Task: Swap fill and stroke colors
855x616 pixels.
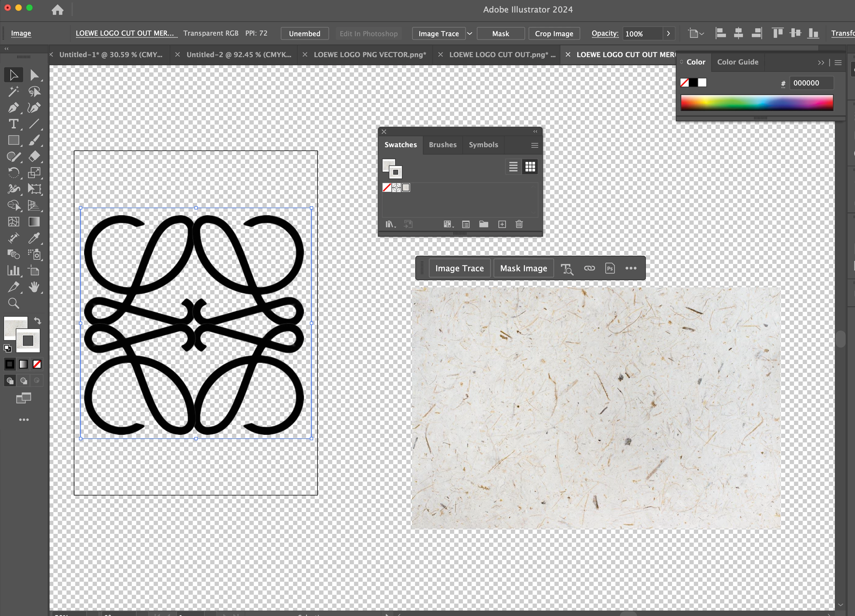Action: (37, 321)
